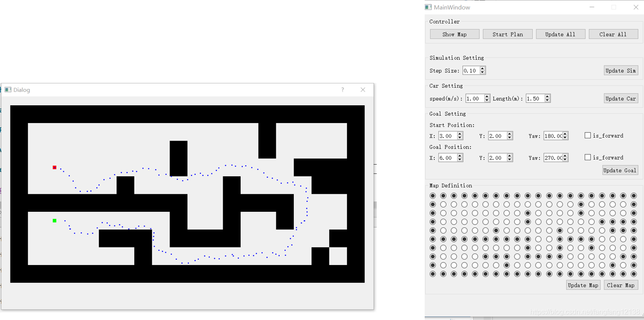The height and width of the screenshot is (320, 644).
Task: Focus the Length(m) value field
Action: [x=535, y=98]
